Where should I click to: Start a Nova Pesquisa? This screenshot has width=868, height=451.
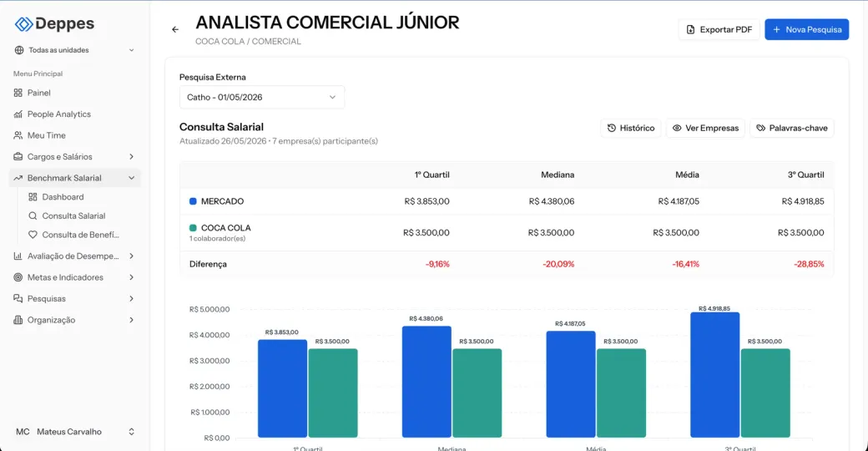(806, 29)
